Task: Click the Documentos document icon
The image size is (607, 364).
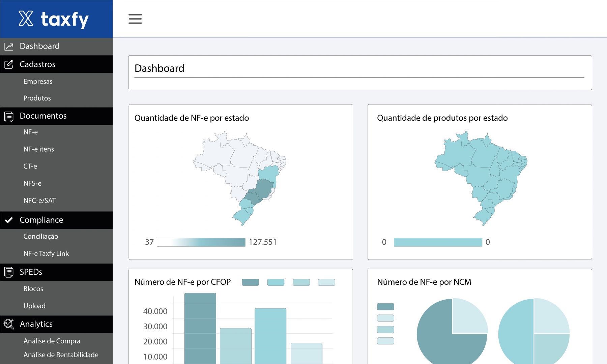Action: point(9,117)
